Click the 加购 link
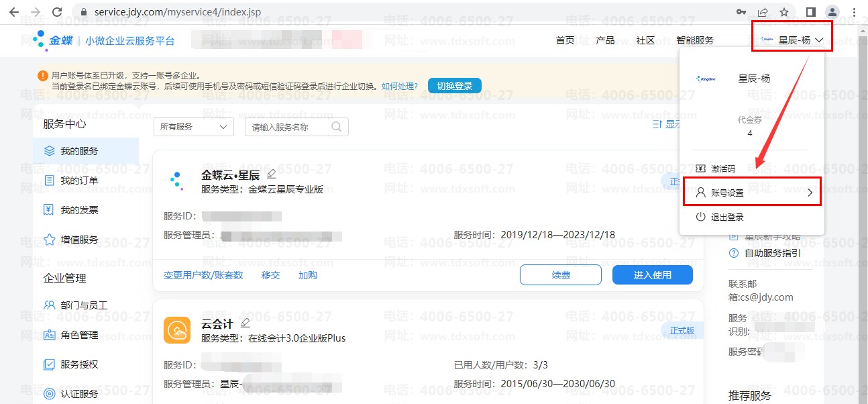868x404 pixels. point(307,275)
